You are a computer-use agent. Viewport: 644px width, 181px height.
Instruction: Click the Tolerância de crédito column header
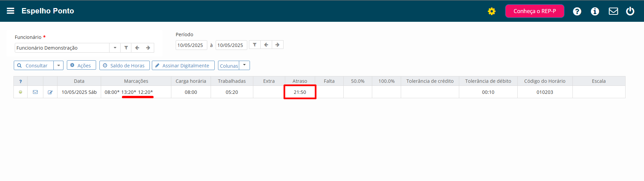[430, 81]
